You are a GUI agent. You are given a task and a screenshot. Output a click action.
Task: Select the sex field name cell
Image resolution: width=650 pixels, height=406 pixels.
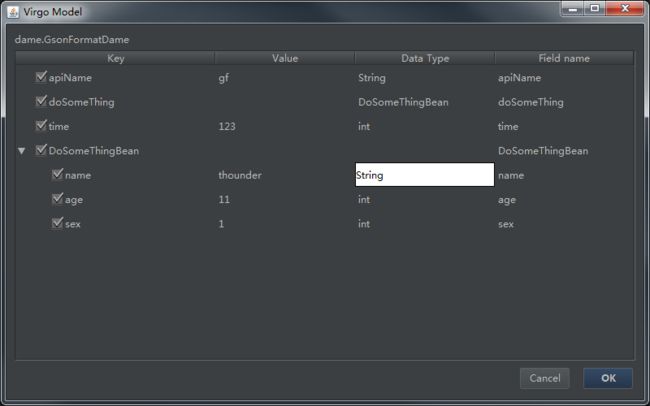tap(564, 224)
